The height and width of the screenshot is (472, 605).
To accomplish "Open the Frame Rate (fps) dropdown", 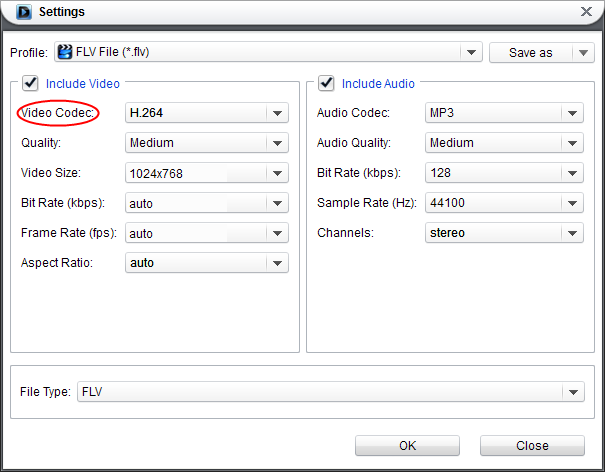I will pyautogui.click(x=207, y=233).
